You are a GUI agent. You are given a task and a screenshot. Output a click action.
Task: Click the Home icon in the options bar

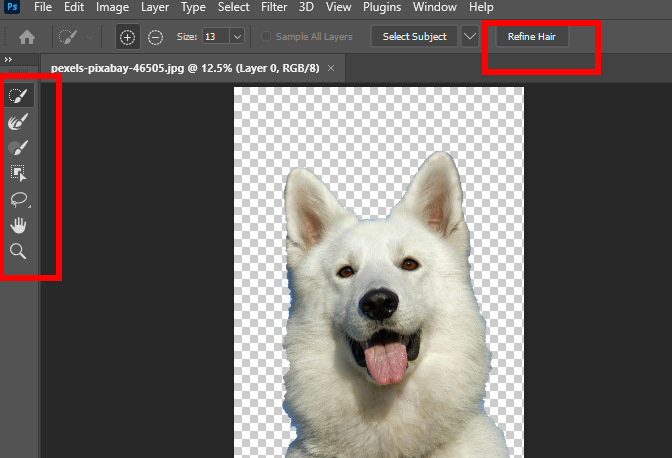pyautogui.click(x=27, y=37)
